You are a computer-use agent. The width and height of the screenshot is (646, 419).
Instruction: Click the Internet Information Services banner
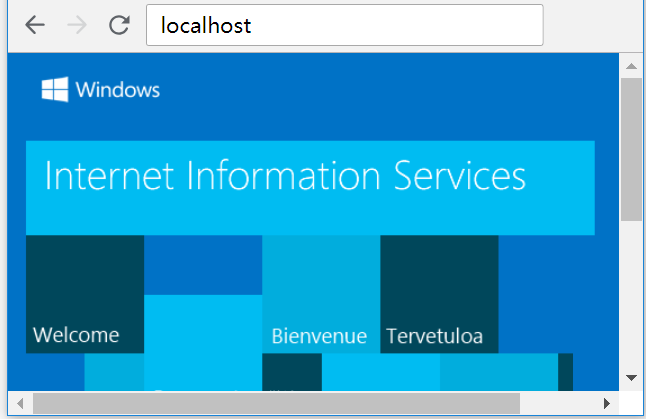coord(310,188)
